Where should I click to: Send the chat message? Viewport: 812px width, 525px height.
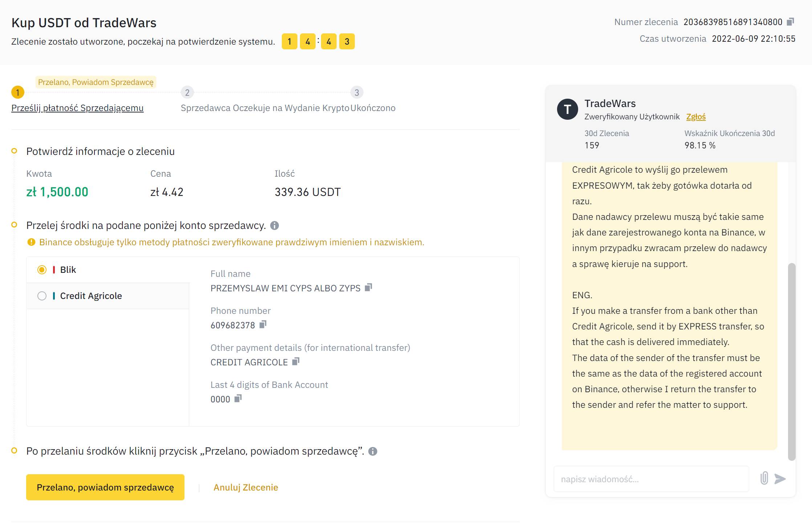(780, 479)
